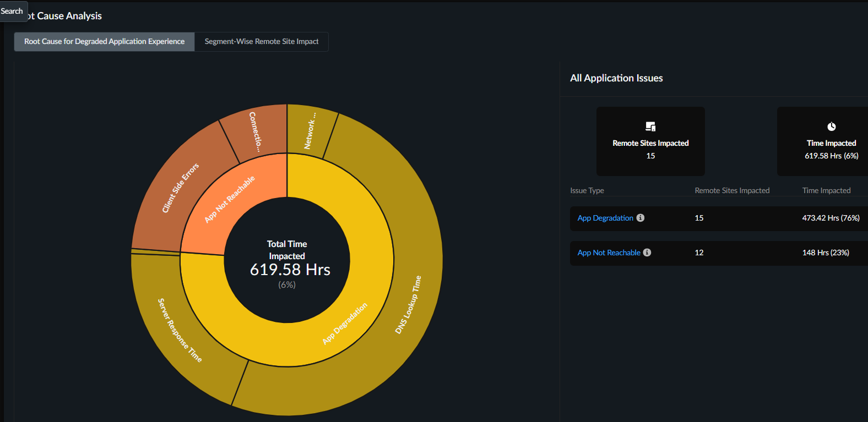This screenshot has height=422, width=868.
Task: Click info icon beside App Not Reachable
Action: [x=647, y=253]
